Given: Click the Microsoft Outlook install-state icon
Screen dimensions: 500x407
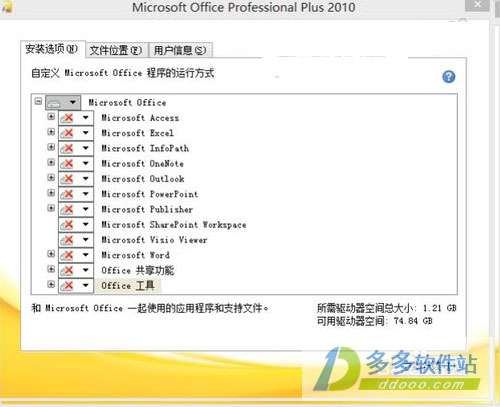Looking at the screenshot, I should (67, 179).
